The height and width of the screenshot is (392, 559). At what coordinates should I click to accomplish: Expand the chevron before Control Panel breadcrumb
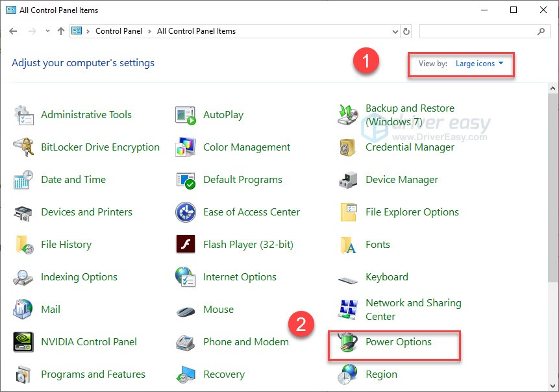coord(88,31)
